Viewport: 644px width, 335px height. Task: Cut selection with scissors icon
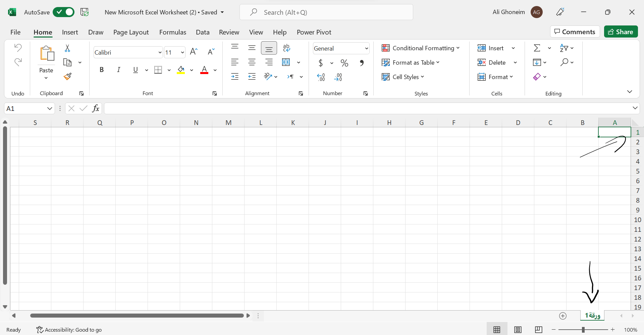pos(67,48)
